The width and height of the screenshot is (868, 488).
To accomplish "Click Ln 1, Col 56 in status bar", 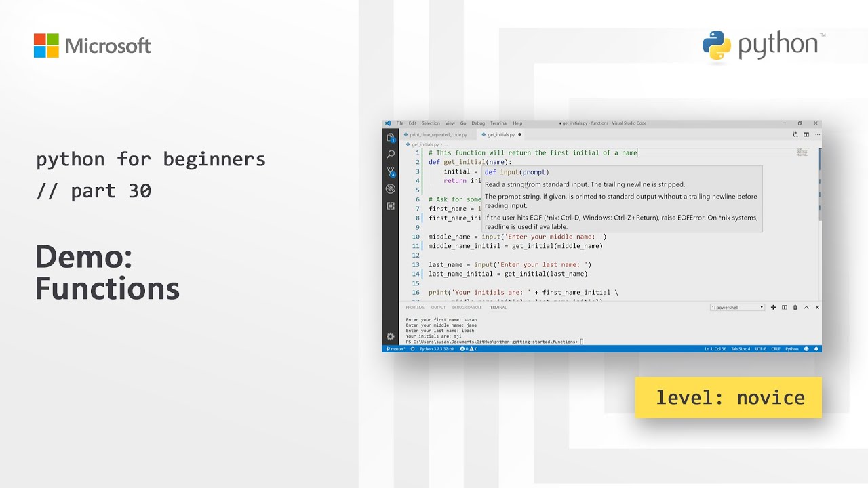I will [715, 349].
